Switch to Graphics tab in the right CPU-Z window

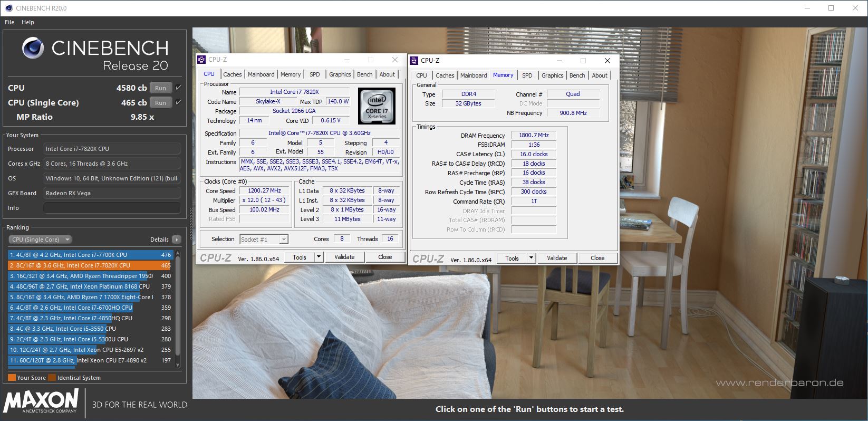pyautogui.click(x=552, y=75)
